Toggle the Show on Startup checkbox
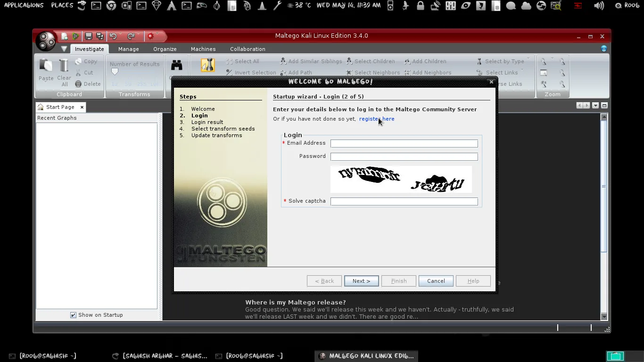 (73, 315)
